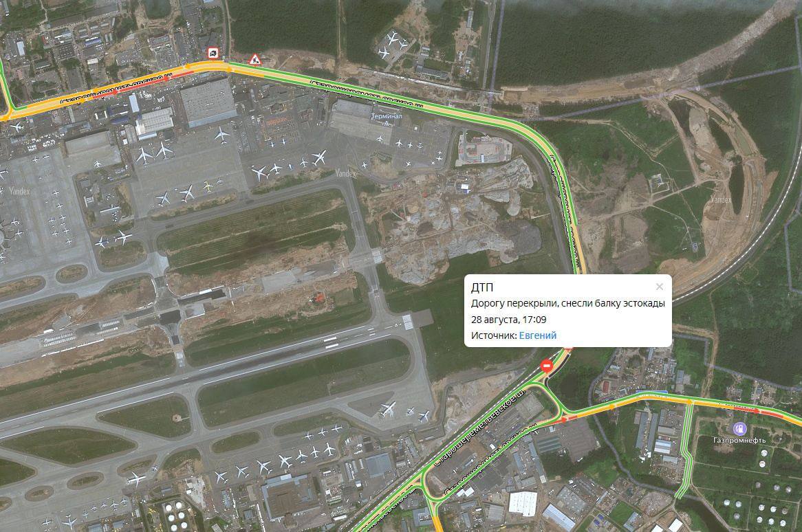This screenshot has width=802, height=532.
Task: Click the Yandex watermark over the left apron
Action: 19,191
